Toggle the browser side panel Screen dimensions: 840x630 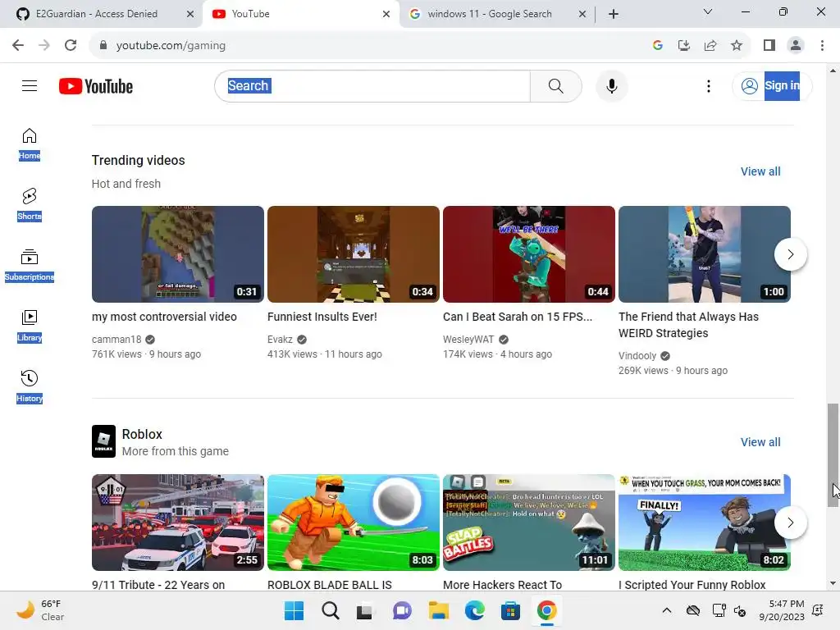pyautogui.click(x=769, y=45)
